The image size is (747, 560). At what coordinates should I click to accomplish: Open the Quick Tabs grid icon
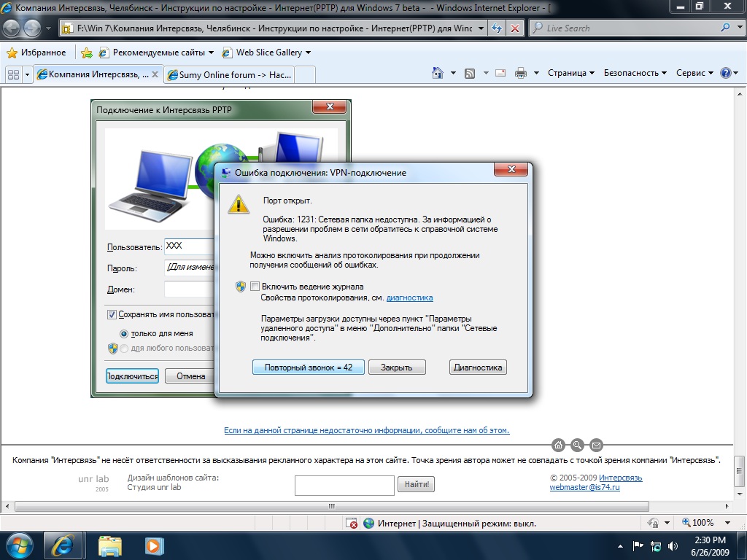[x=12, y=74]
